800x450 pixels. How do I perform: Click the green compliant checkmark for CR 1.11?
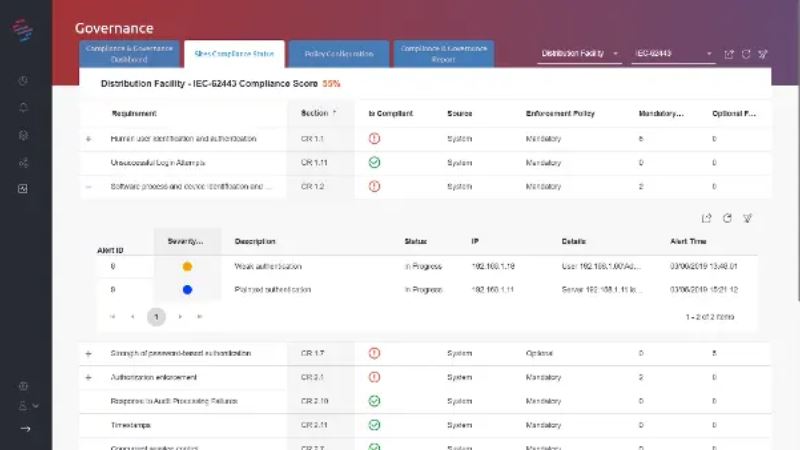pyautogui.click(x=374, y=162)
